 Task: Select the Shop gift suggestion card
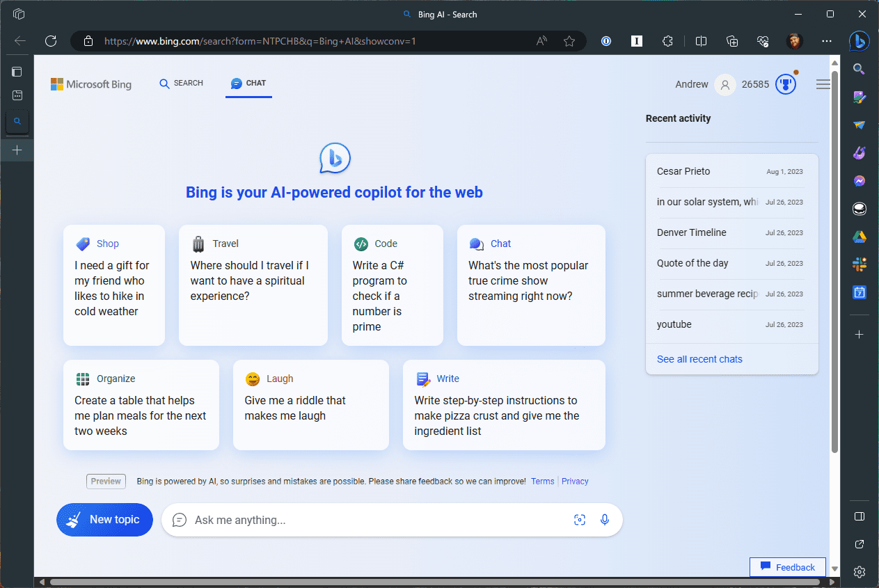coord(114,285)
